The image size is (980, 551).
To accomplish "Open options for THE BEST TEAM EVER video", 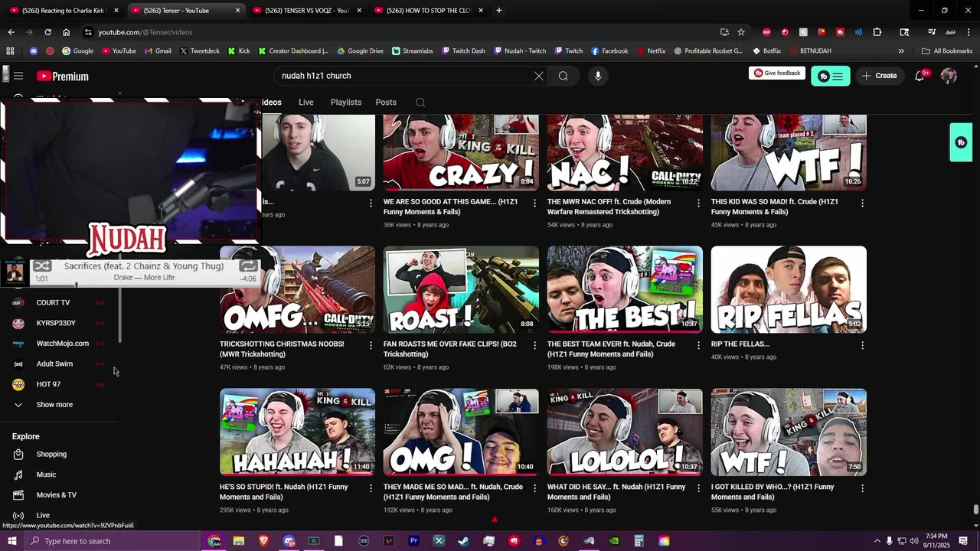I will pyautogui.click(x=698, y=346).
